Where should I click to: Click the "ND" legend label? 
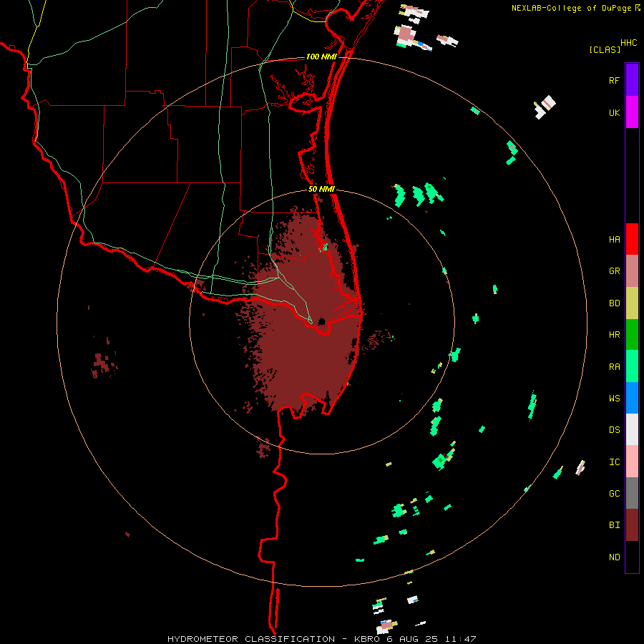point(614,557)
